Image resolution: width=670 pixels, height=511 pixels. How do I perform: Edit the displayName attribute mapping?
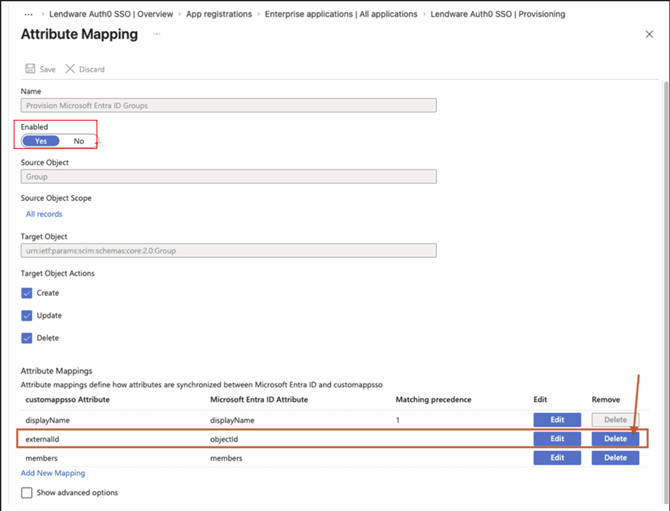(x=557, y=420)
